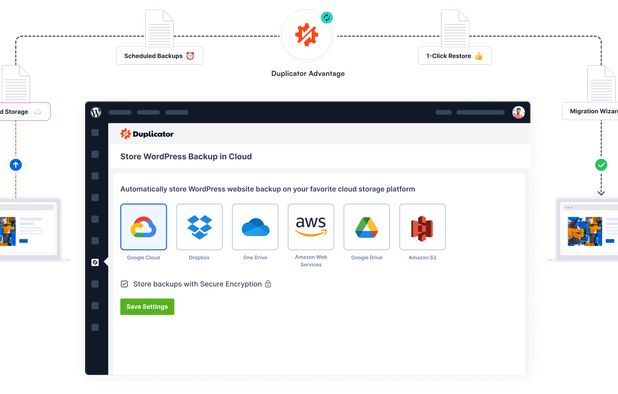This screenshot has height=394, width=618.
Task: Click the green sync badge icon
Action: tap(327, 17)
